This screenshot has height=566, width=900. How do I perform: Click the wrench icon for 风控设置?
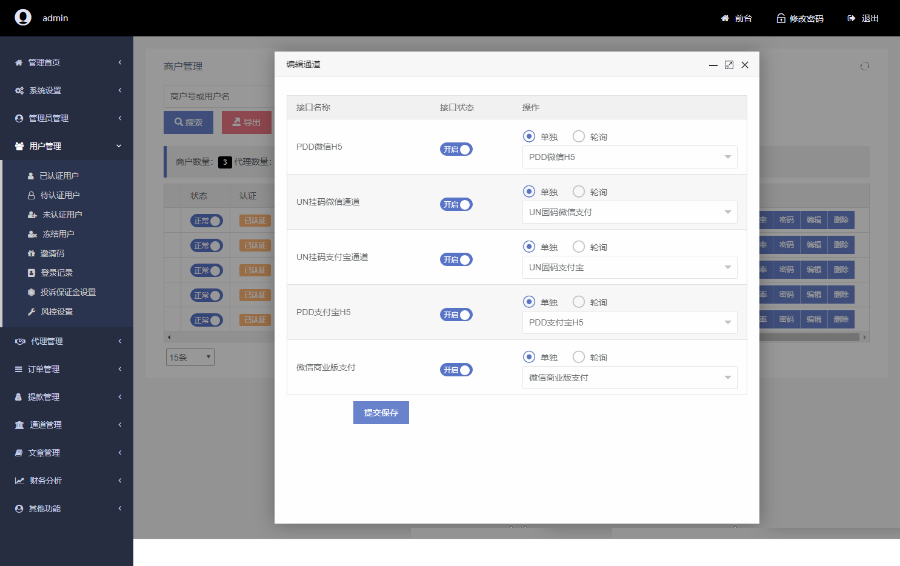click(x=32, y=312)
